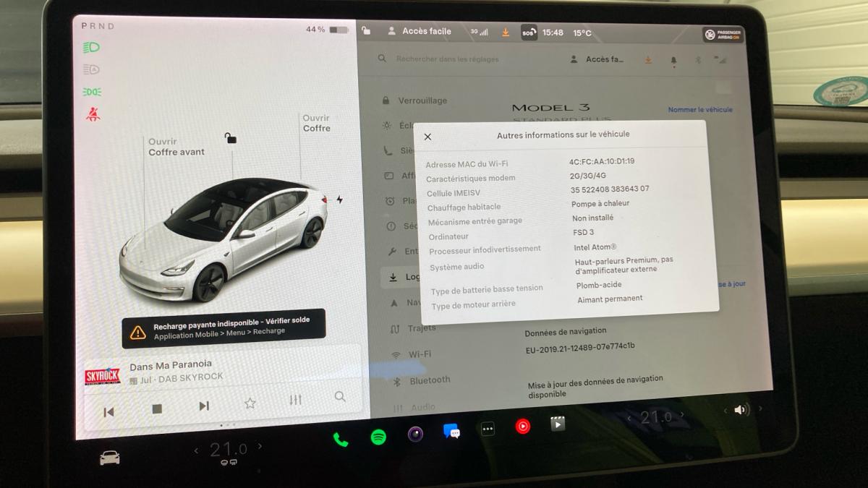Tap the song title Dans Ma Paranoia
The width and height of the screenshot is (868, 488).
click(171, 365)
